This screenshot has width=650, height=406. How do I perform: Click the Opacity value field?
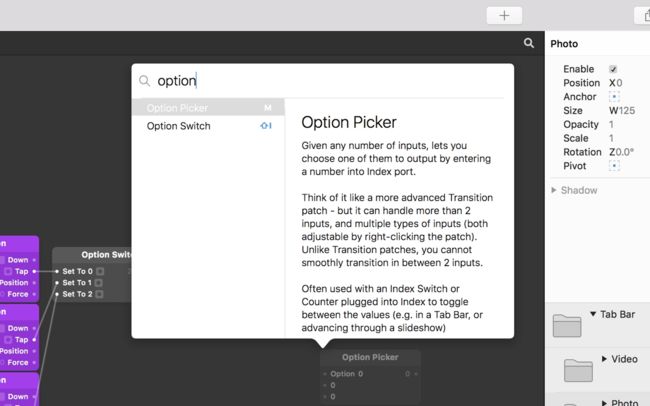click(x=611, y=124)
